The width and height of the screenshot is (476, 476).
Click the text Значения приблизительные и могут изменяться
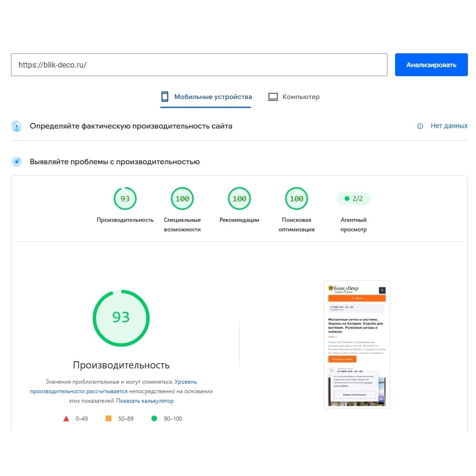click(x=109, y=382)
